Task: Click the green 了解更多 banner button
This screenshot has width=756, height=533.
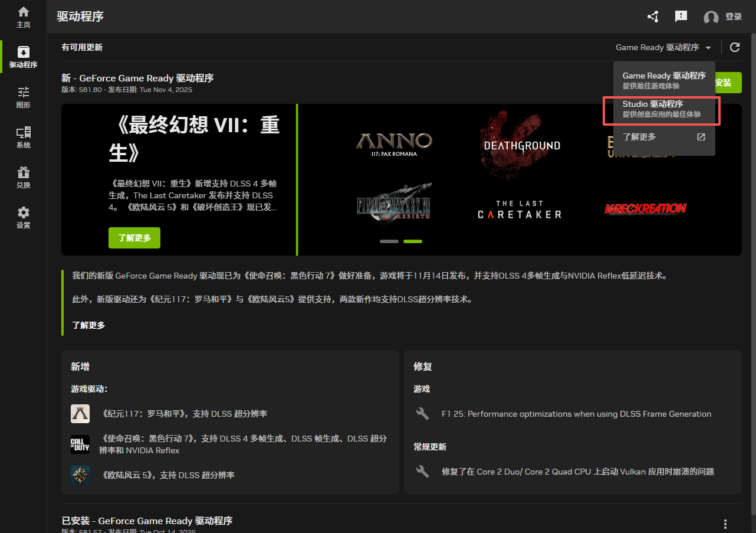Action: click(x=134, y=238)
